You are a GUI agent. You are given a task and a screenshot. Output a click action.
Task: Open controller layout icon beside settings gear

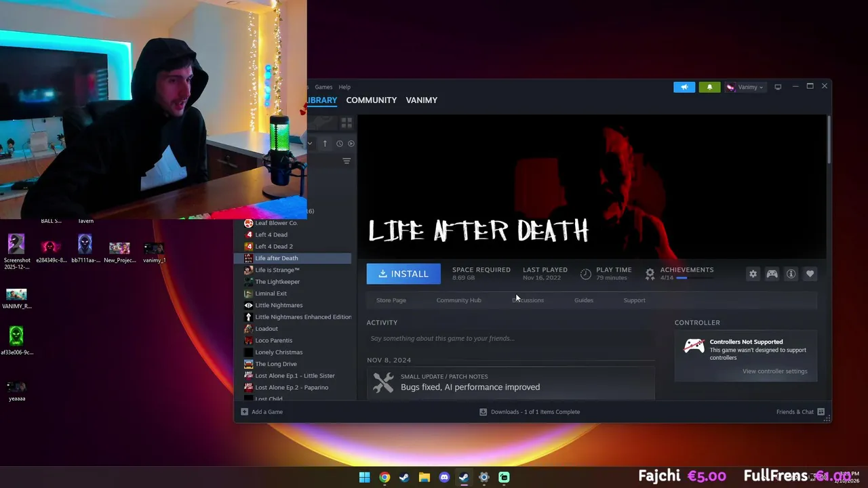(x=772, y=274)
